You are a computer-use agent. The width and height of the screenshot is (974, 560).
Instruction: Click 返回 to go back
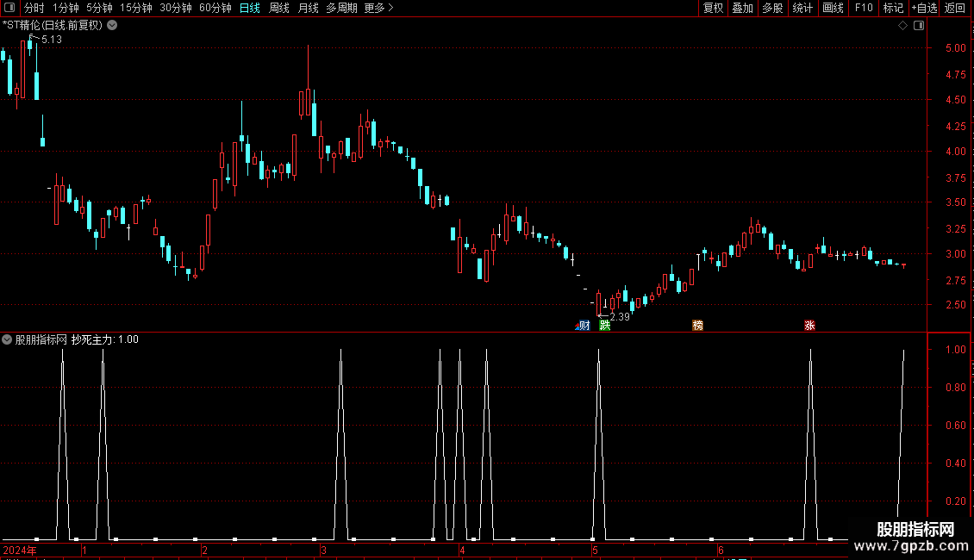[x=955, y=8]
